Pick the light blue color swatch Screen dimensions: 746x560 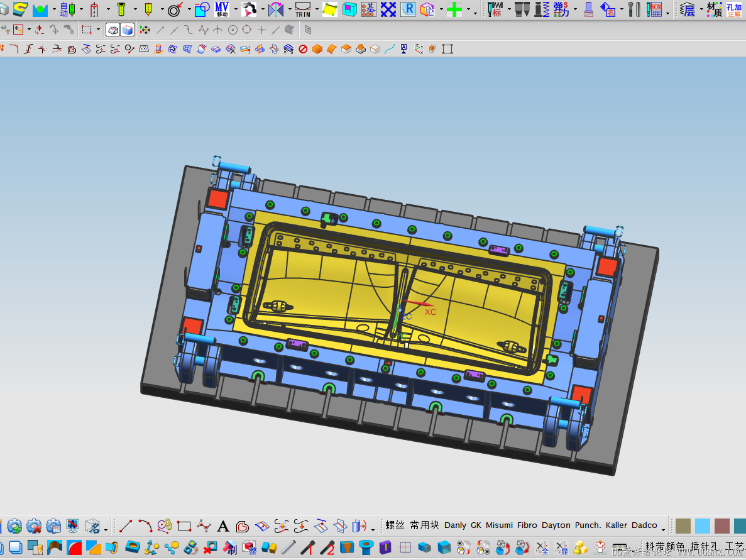pyautogui.click(x=703, y=526)
